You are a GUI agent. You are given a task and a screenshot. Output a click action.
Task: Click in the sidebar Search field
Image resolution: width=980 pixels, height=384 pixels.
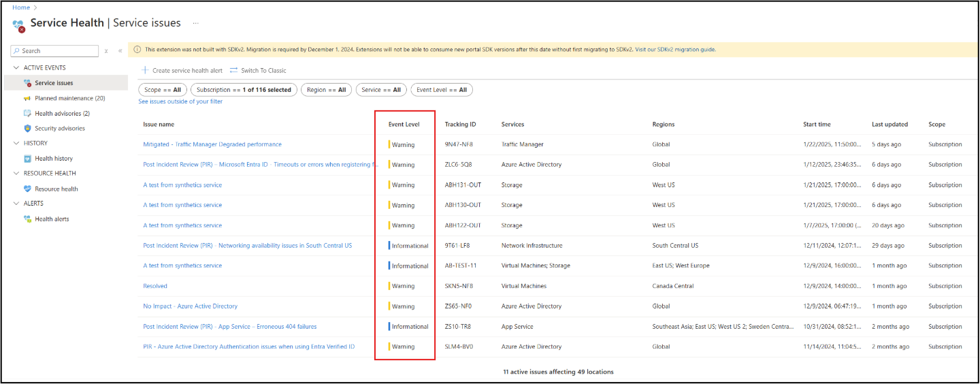pyautogui.click(x=58, y=51)
